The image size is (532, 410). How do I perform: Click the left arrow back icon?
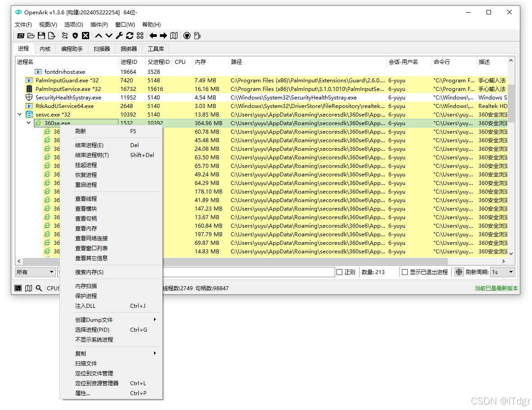click(x=153, y=36)
